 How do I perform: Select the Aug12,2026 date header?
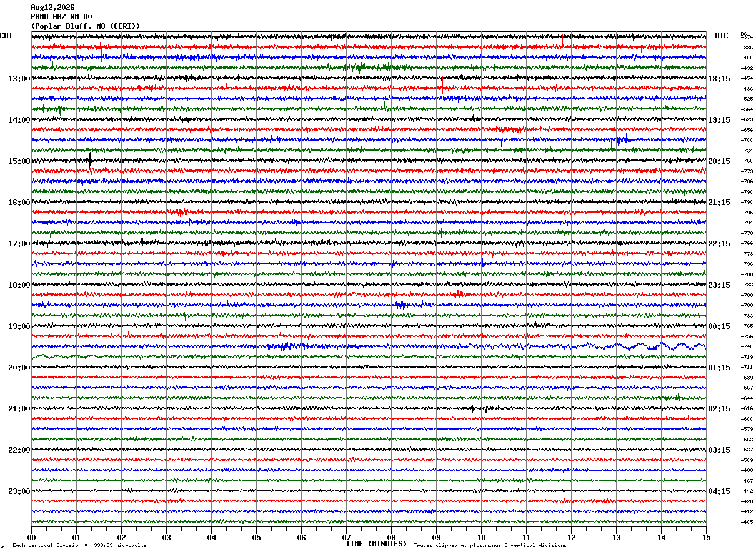pos(52,8)
